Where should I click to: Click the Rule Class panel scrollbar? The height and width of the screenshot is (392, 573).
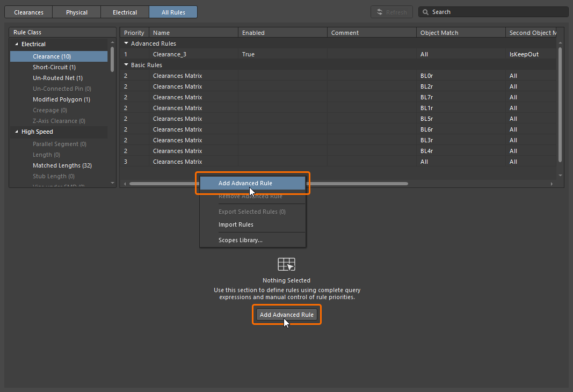(112, 59)
